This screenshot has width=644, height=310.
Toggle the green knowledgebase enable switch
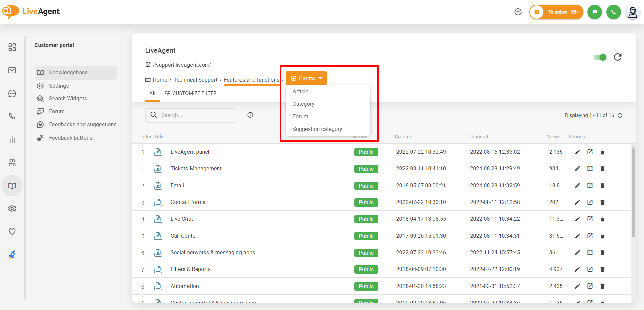pos(600,57)
